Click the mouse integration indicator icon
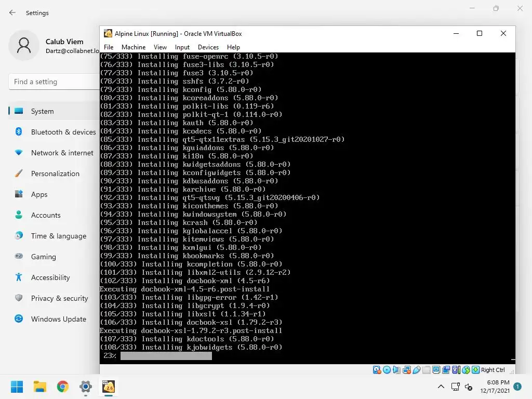Image resolution: width=532 pixels, height=399 pixels. (466, 370)
